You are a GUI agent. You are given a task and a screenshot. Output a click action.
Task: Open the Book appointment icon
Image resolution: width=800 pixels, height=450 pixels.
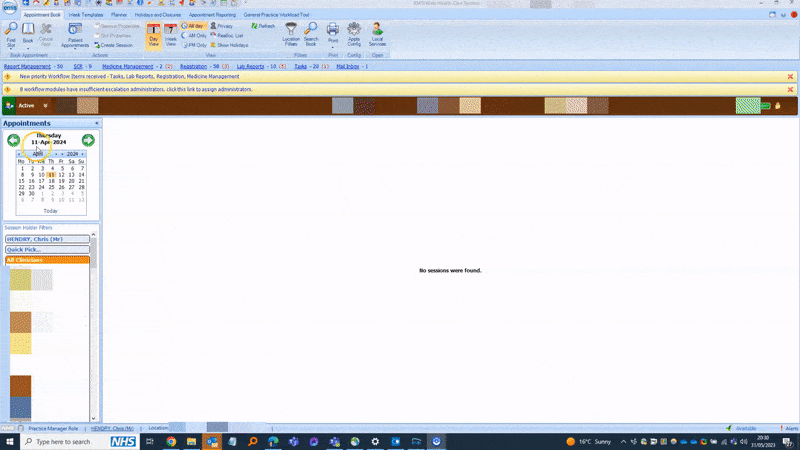(28, 33)
